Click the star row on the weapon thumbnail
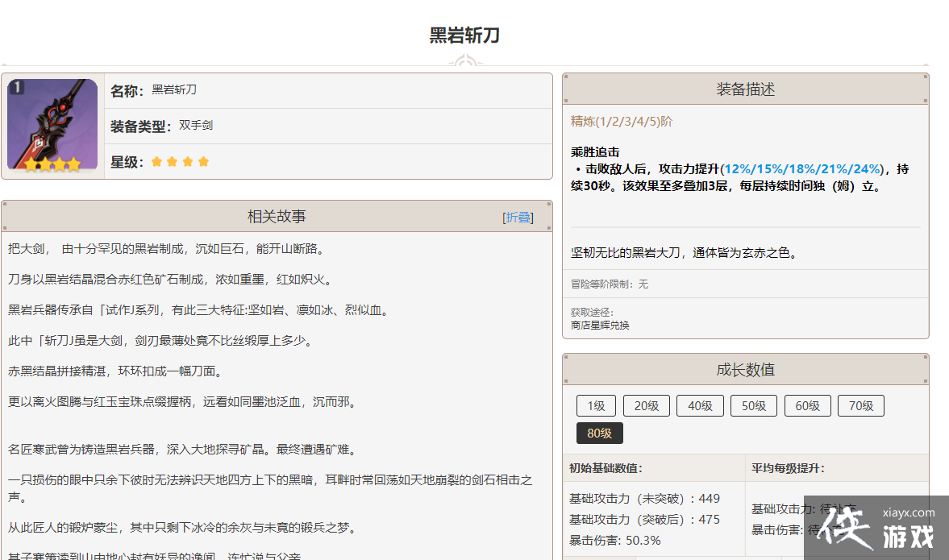949x560 pixels. 52,164
